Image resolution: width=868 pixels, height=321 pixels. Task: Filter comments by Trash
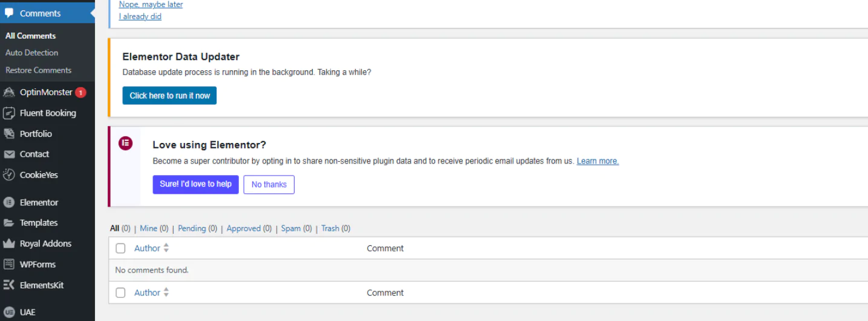(330, 228)
